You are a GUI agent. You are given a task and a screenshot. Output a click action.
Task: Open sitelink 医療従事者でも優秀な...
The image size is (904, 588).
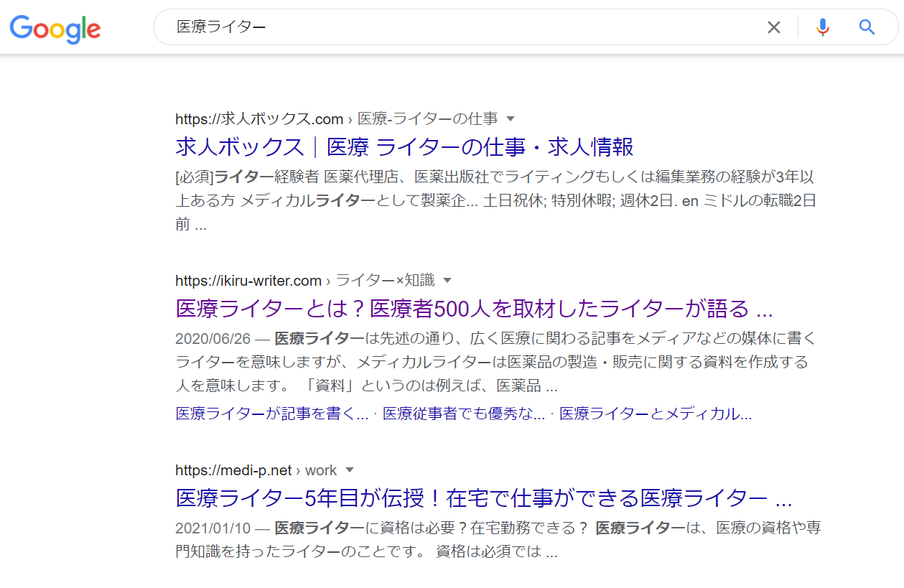[x=464, y=414]
